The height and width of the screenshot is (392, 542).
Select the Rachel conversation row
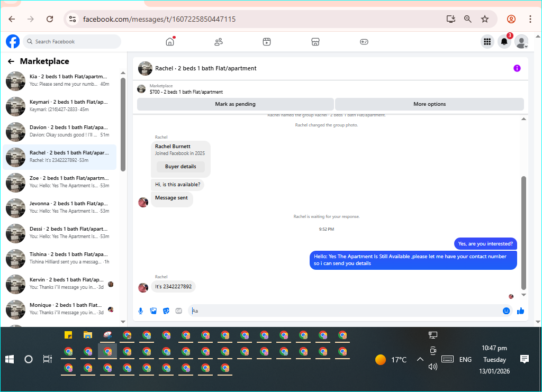click(x=60, y=157)
